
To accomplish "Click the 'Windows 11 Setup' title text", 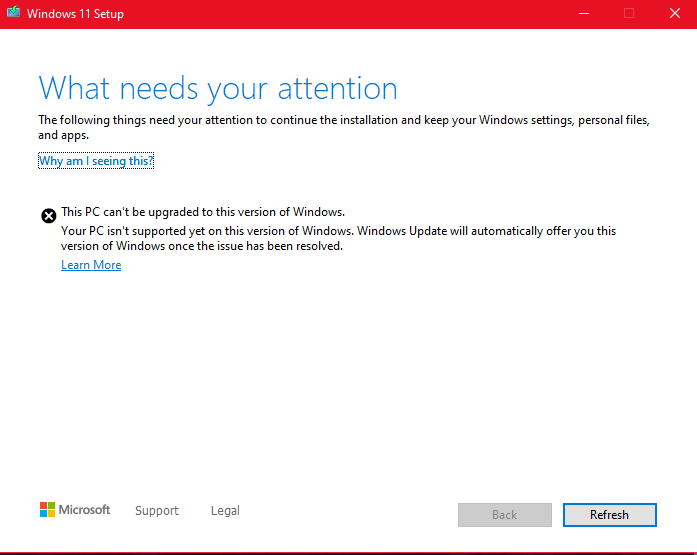I will 75,14.
